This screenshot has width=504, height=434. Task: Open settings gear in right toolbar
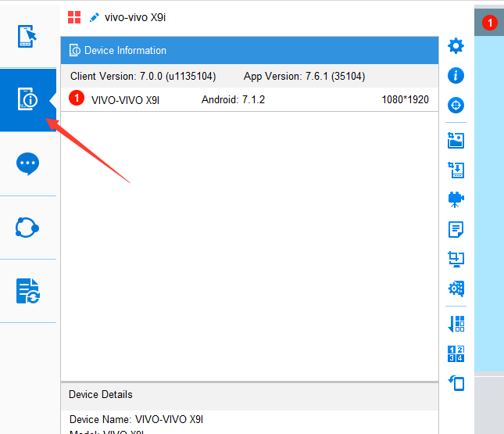456,46
